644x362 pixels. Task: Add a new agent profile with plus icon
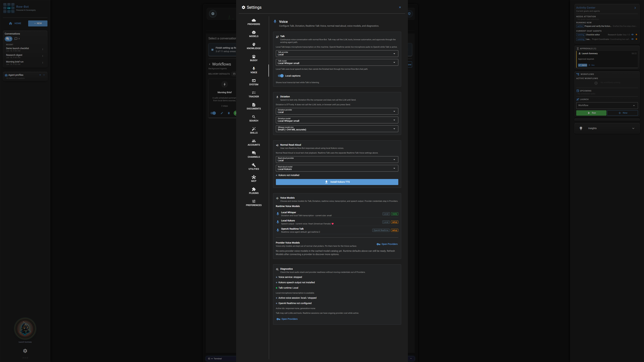pyautogui.click(x=40, y=75)
